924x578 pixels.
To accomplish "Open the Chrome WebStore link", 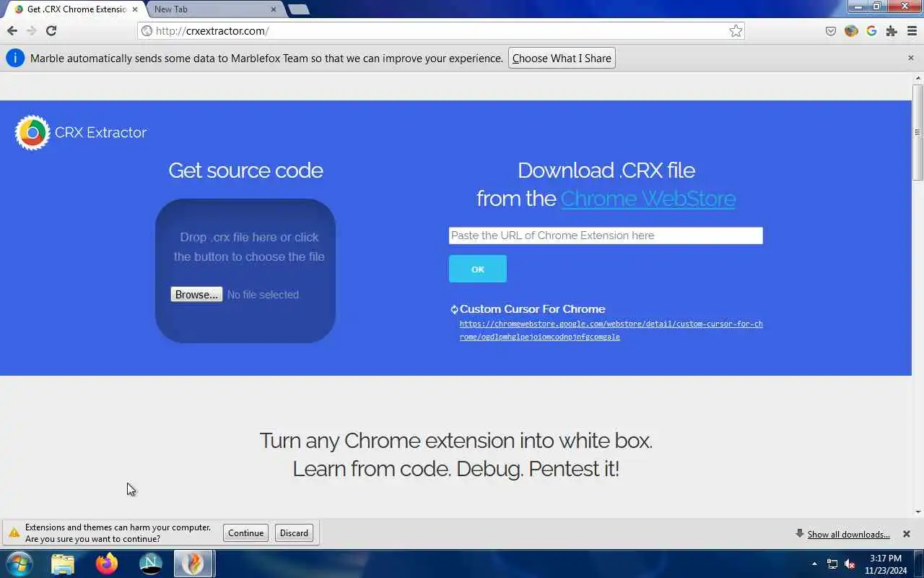I will click(x=648, y=199).
